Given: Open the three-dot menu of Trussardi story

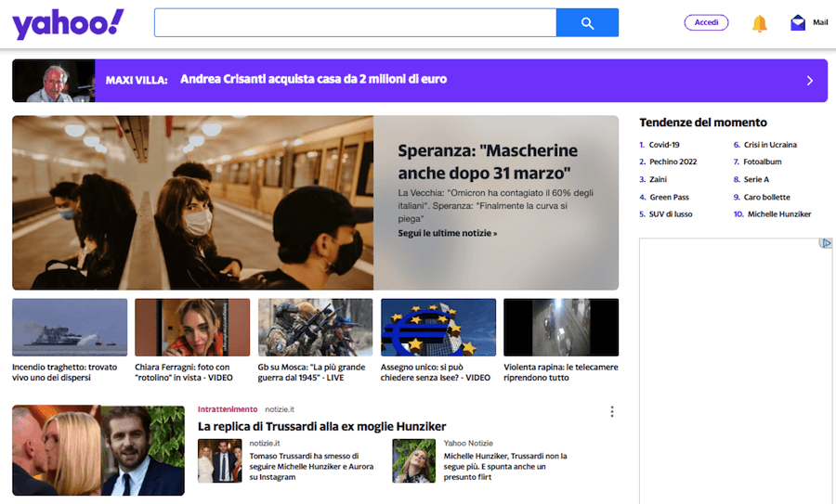Looking at the screenshot, I should (x=612, y=411).
